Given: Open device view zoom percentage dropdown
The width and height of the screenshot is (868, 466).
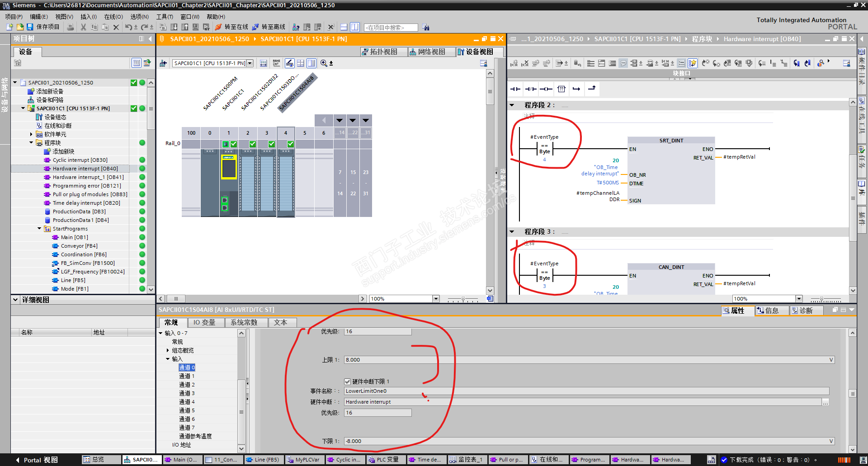Looking at the screenshot, I should pos(436,299).
